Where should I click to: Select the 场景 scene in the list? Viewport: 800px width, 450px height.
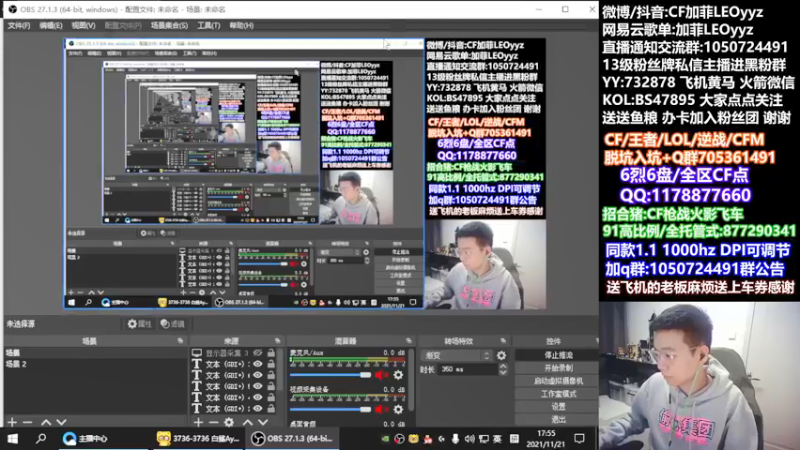[95, 353]
